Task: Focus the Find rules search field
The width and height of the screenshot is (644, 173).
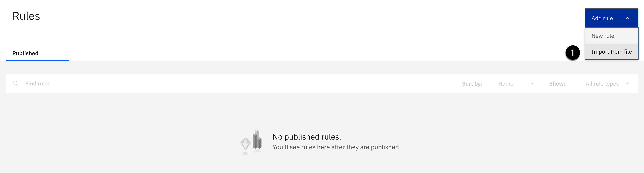Action: 225,83
